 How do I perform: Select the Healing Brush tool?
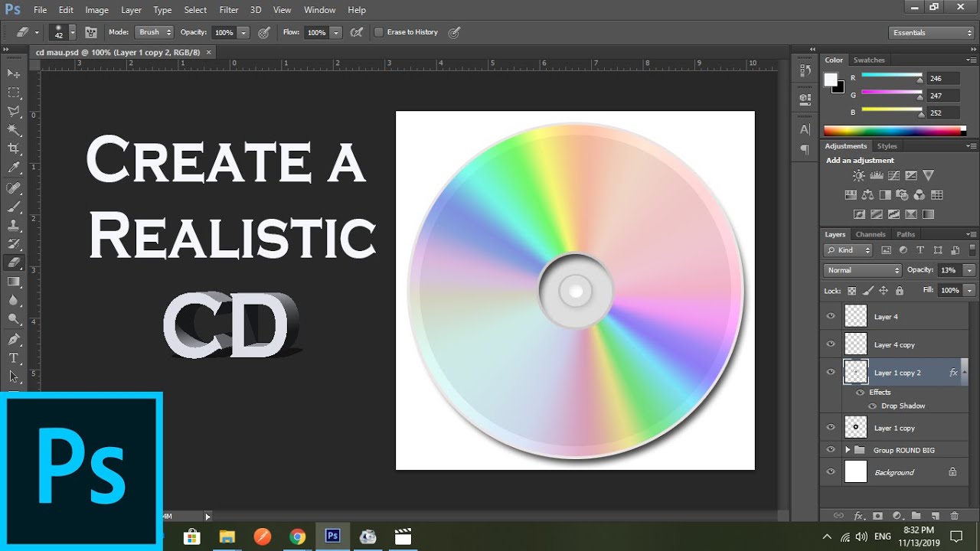(14, 187)
